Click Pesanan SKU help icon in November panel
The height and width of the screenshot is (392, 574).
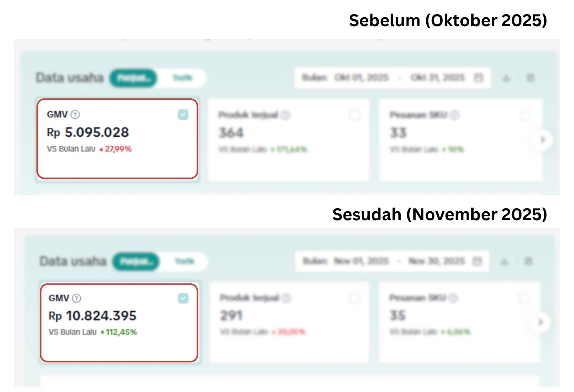pyautogui.click(x=453, y=298)
